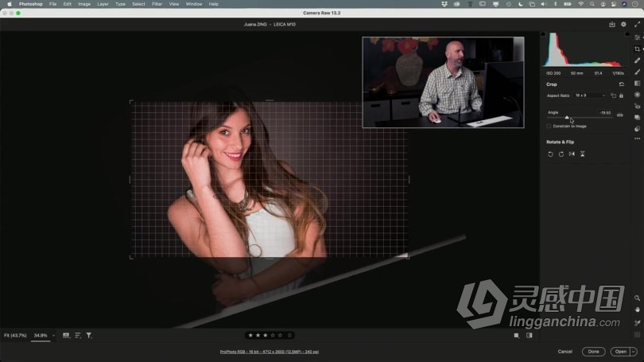
Task: Select the Hand tool in the right toolbar
Action: [x=637, y=309]
